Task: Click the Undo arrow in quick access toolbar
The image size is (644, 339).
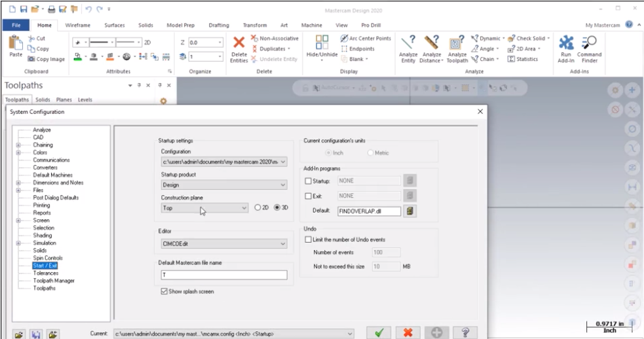Action: click(88, 9)
